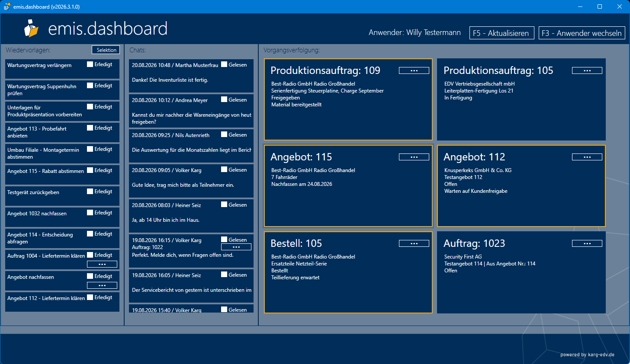
Task: Tick Erledigt for 'Angebot 1032 nachfassen'
Action: click(x=90, y=213)
